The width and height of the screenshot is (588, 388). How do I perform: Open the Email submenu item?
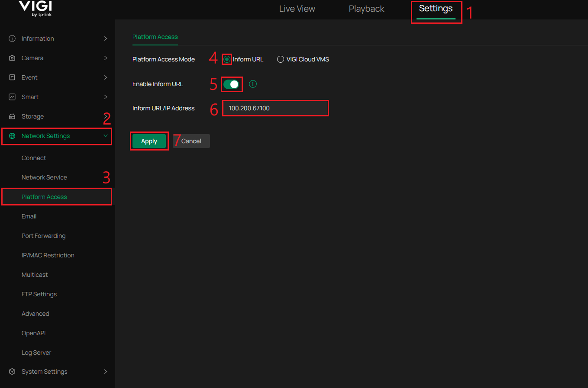point(29,216)
